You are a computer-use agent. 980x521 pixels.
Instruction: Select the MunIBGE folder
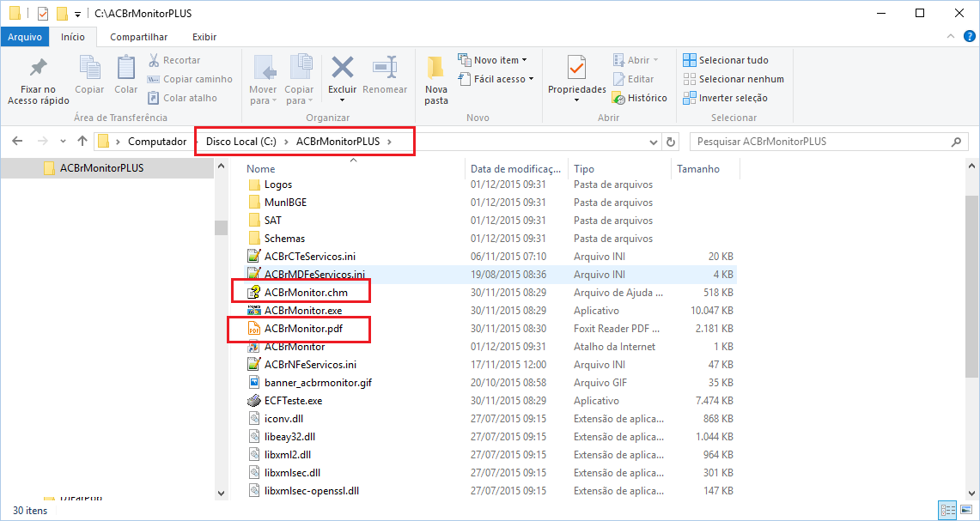point(286,203)
